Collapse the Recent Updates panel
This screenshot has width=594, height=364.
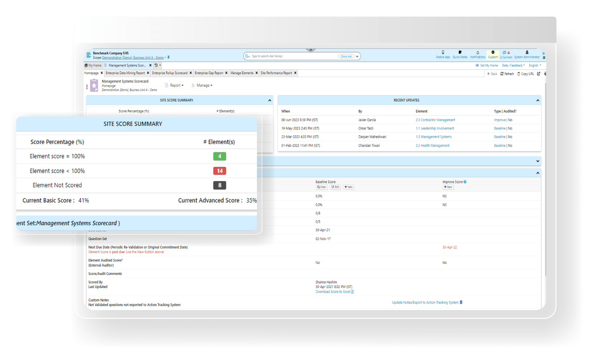pyautogui.click(x=537, y=100)
